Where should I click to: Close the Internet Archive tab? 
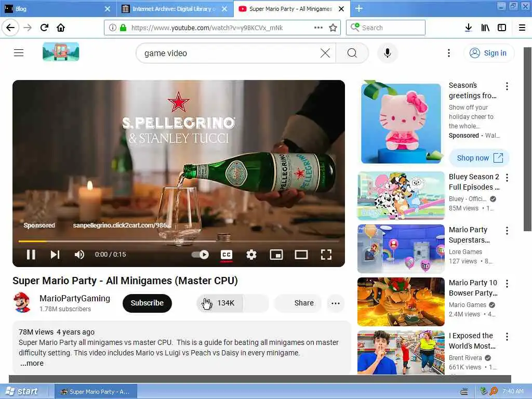pyautogui.click(x=224, y=9)
